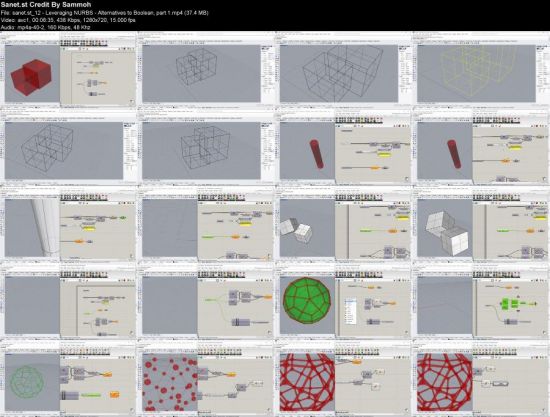Image resolution: width=550 pixels, height=417 pixels.
Task: Select the thumbnail with green wireframe sphere
Action: [x=68, y=378]
